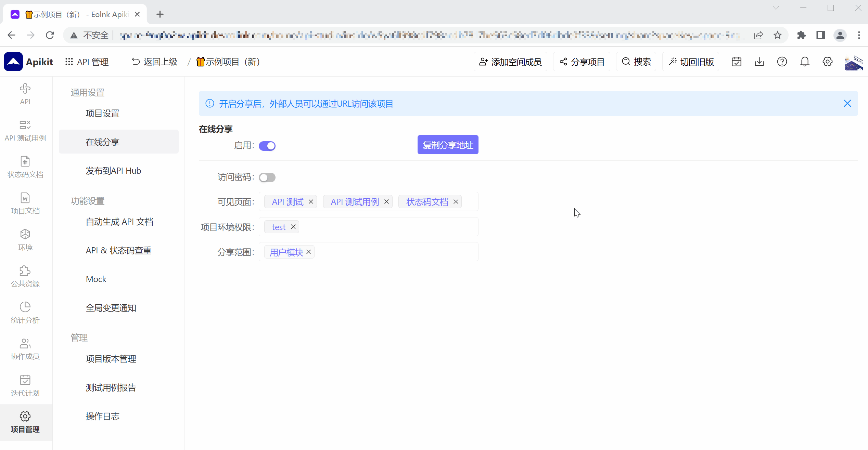The height and width of the screenshot is (450, 868).
Task: Open 项目设置 page
Action: (102, 113)
